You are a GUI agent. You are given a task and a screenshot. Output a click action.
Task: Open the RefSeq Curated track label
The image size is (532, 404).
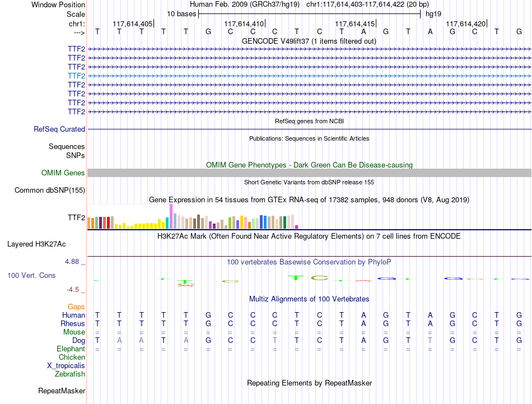(x=59, y=129)
